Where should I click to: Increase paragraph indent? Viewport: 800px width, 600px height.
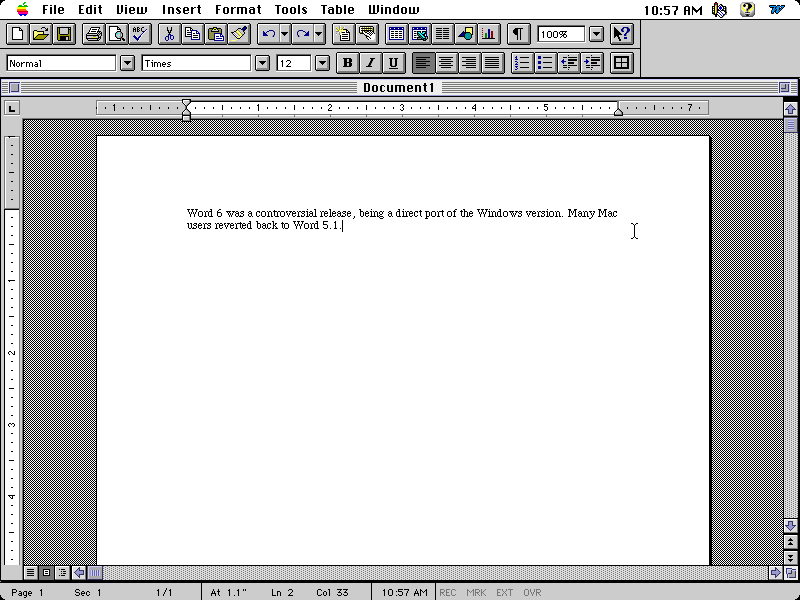click(592, 63)
